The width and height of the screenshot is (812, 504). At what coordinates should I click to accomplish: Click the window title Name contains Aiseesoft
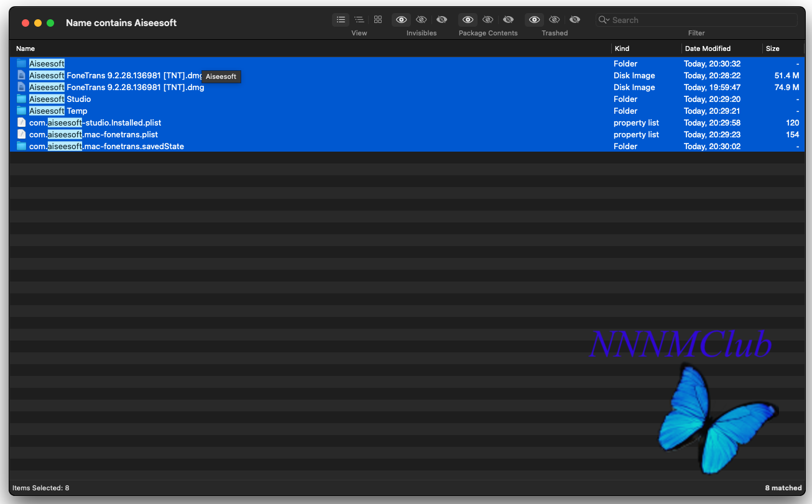pos(121,22)
